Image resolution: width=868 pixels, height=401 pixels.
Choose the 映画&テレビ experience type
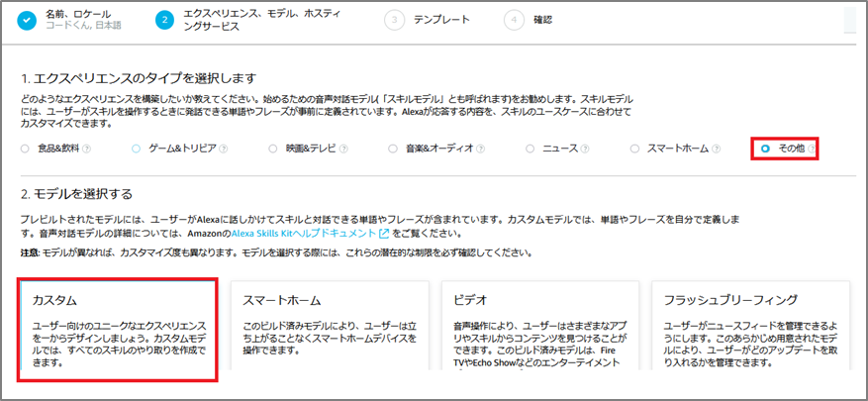point(272,149)
